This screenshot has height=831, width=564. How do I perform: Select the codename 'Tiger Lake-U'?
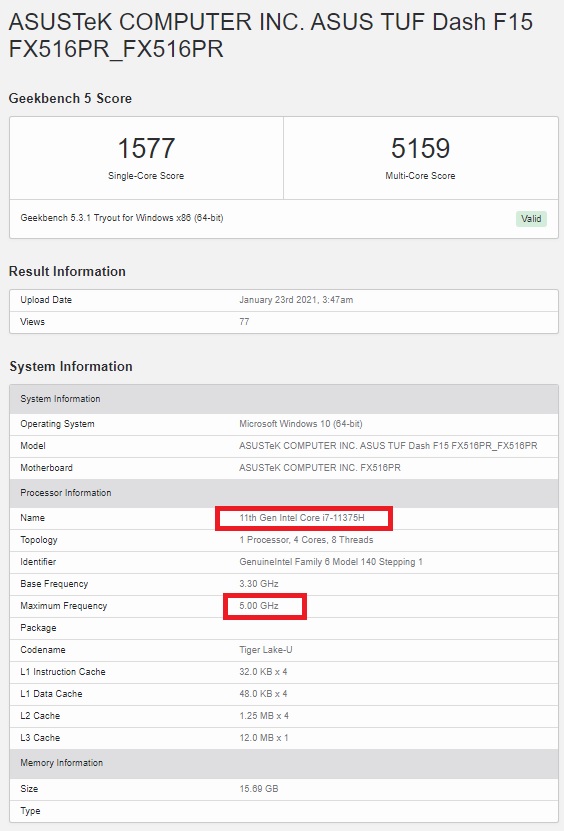[x=266, y=650]
